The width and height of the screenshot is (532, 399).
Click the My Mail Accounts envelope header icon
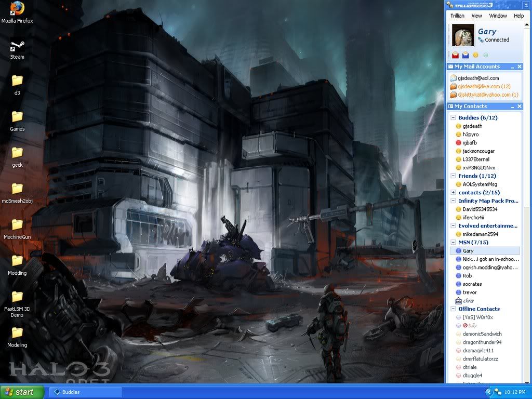(450, 66)
